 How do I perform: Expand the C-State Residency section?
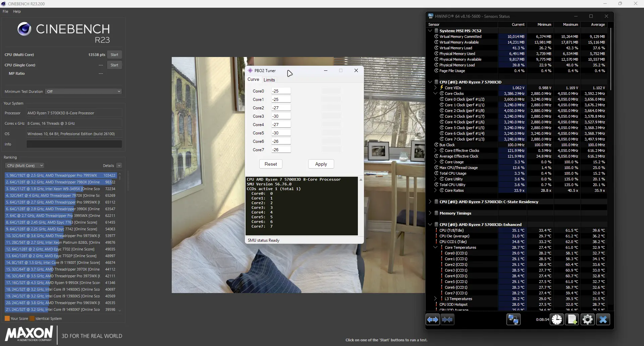(x=430, y=201)
